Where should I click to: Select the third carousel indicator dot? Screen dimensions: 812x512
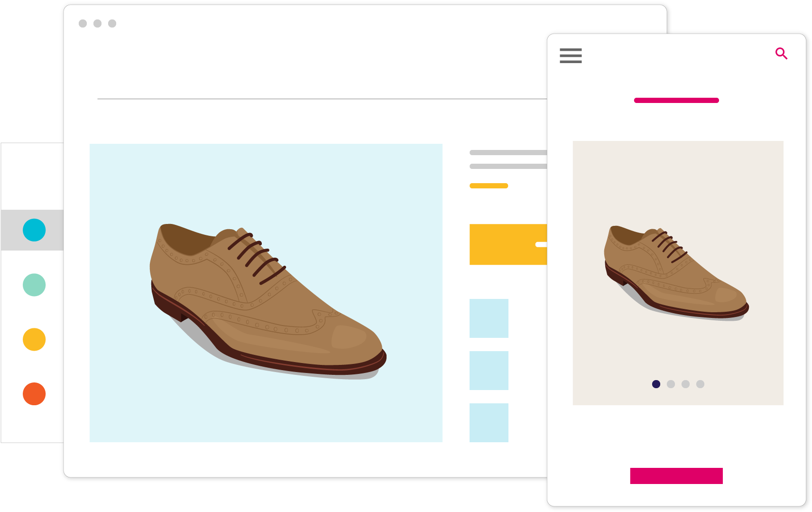click(x=685, y=384)
